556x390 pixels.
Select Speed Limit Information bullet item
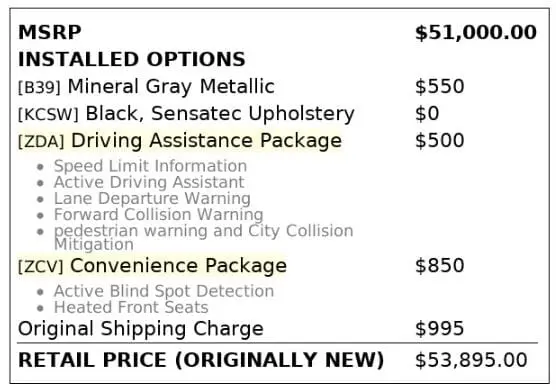click(150, 166)
